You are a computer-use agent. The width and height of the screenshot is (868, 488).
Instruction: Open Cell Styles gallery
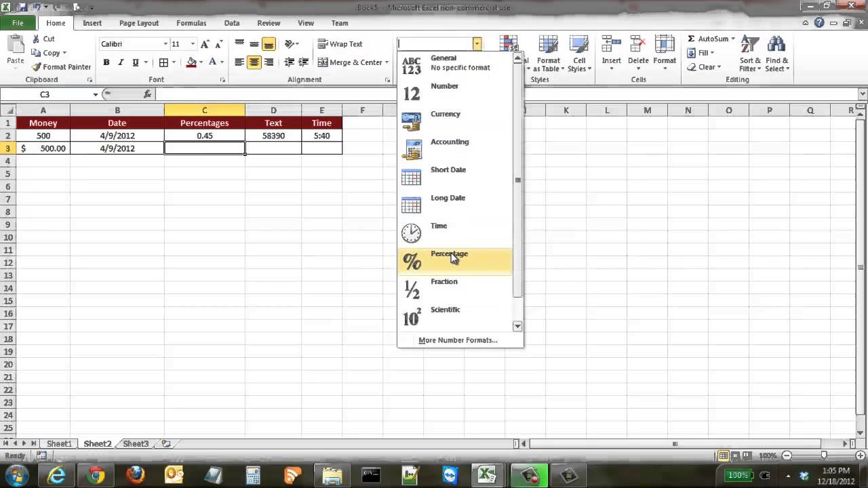tap(579, 54)
